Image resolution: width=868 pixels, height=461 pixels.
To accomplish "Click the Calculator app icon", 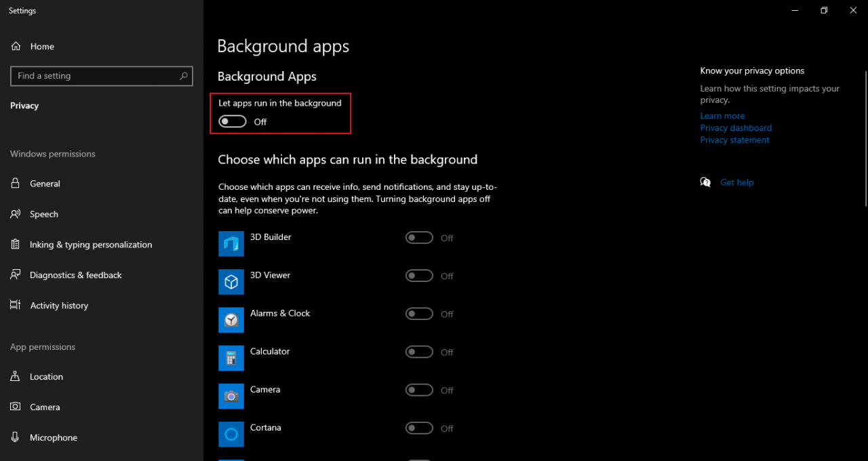I will click(x=231, y=358).
